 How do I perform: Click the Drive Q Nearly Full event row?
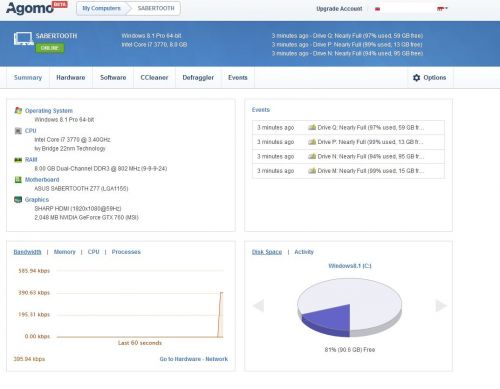tap(348, 127)
